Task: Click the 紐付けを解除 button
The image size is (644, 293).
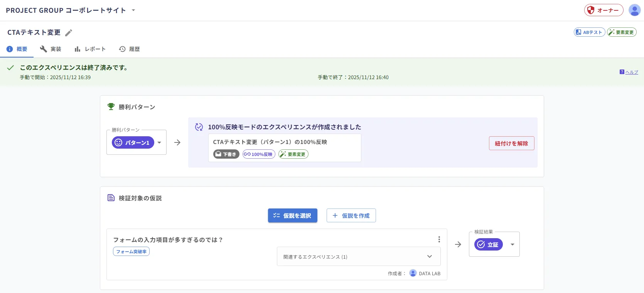Action: 511,143
